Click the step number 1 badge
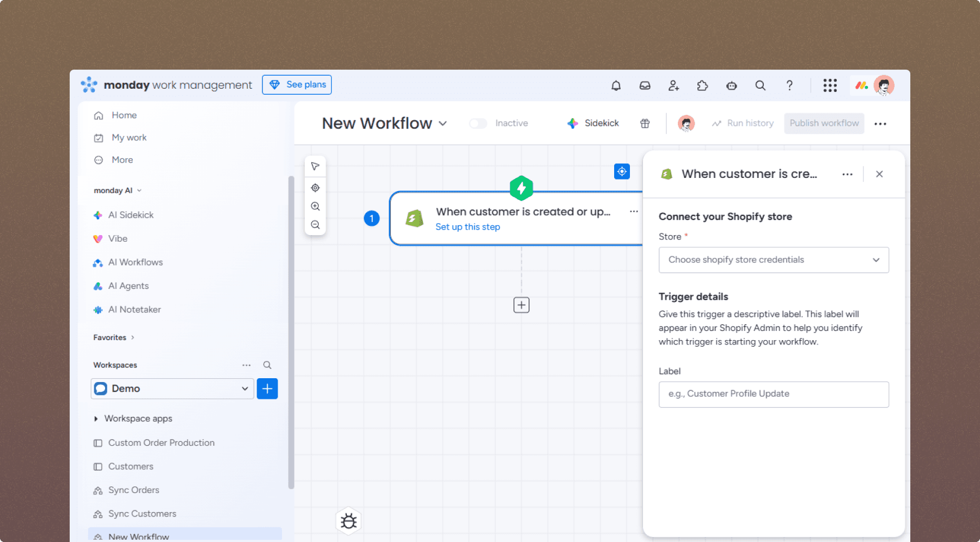Image resolution: width=980 pixels, height=542 pixels. pos(371,219)
